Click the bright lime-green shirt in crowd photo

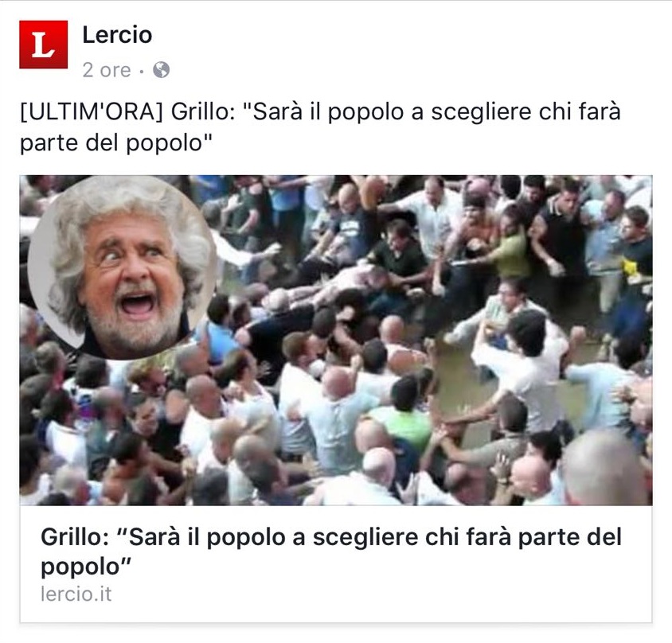[403, 424]
